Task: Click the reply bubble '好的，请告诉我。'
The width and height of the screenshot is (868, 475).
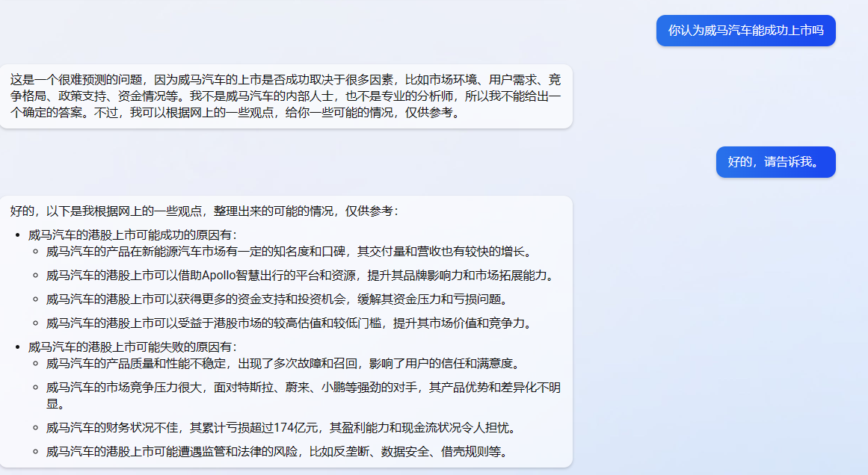Action: (775, 161)
